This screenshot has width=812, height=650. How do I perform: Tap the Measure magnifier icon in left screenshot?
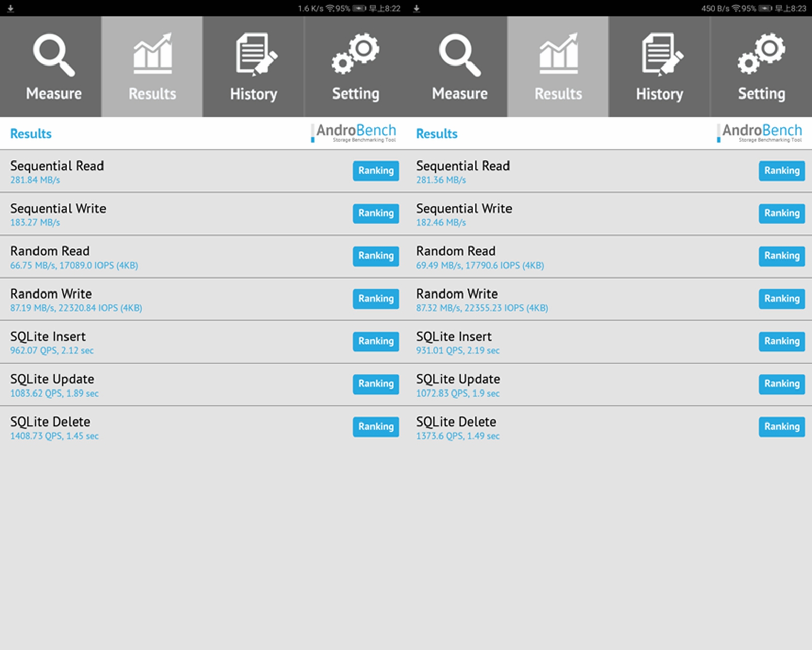54,55
